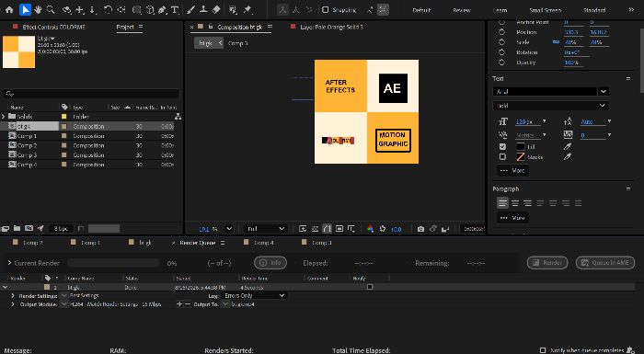The image size is (644, 354).
Task: Enable the Snapping checkbox
Action: (x=326, y=9)
